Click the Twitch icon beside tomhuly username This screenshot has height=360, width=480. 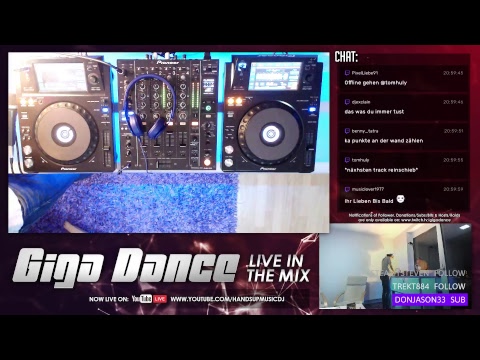(347, 160)
